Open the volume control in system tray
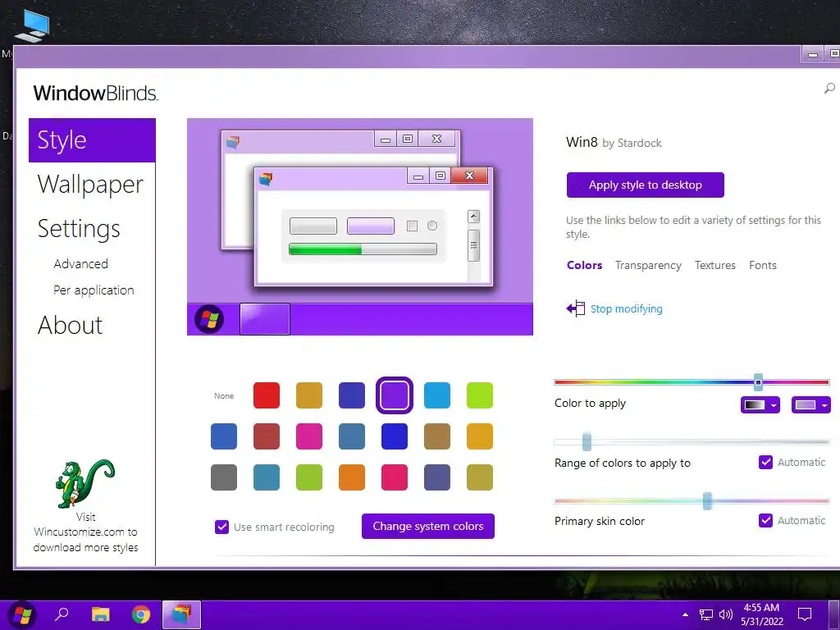 coord(725,615)
